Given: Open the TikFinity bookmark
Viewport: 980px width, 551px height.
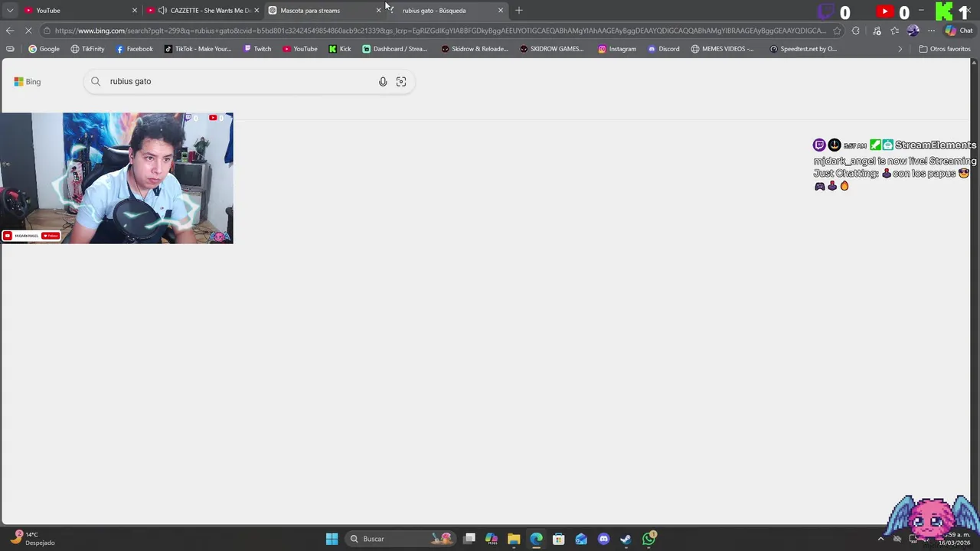Looking at the screenshot, I should 87,49.
